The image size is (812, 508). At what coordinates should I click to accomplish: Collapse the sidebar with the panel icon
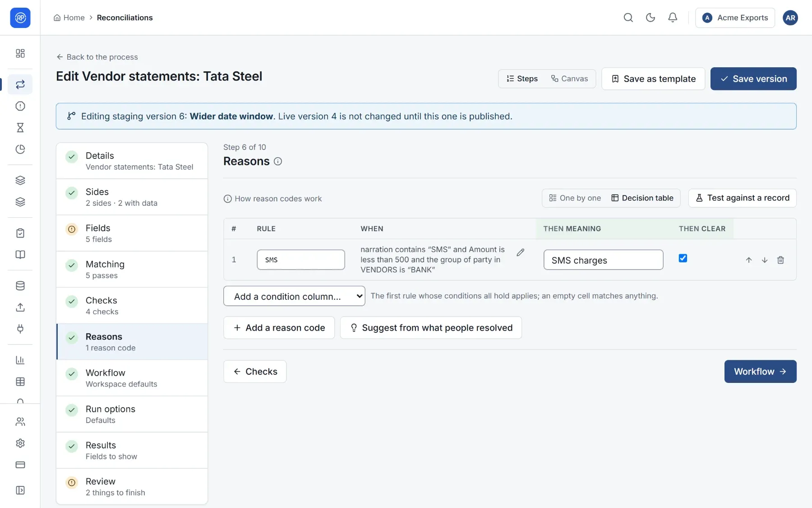pyautogui.click(x=20, y=490)
